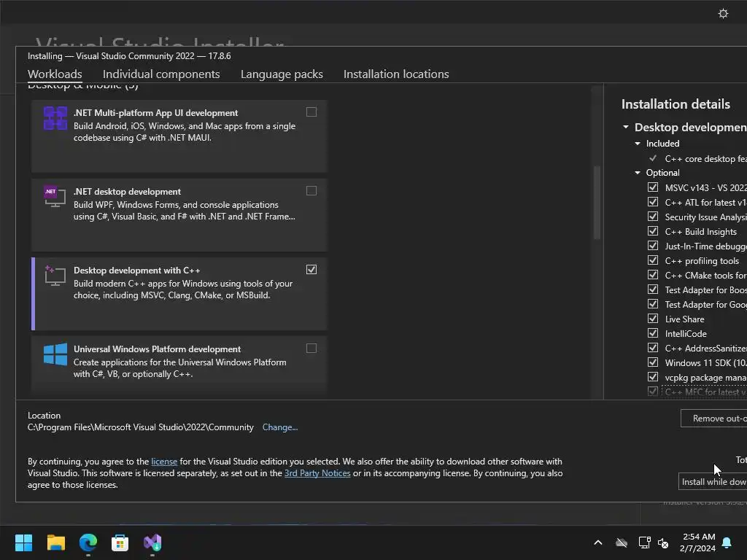Viewport: 747px width, 560px height.
Task: Uncheck vcpkg package manager option
Action: [653, 377]
